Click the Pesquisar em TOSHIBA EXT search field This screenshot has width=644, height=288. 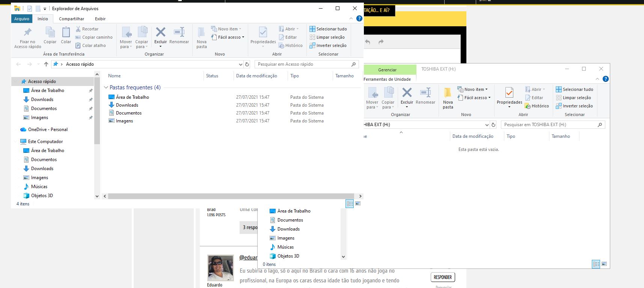(549, 125)
